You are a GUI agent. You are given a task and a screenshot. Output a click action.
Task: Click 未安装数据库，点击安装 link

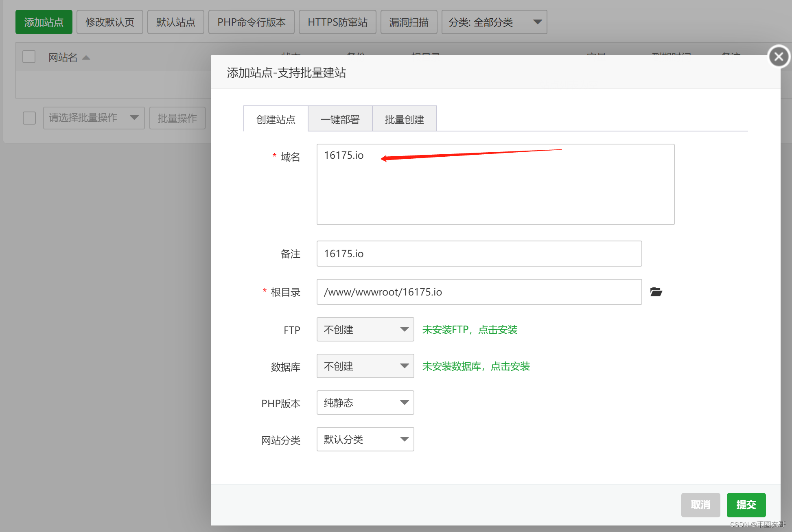[x=476, y=366]
